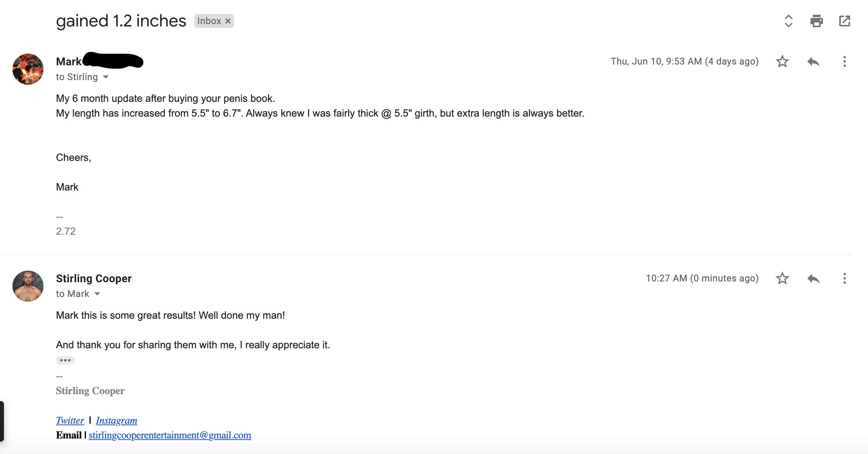
Task: Show trimmed content via three-dot button
Action: point(65,360)
